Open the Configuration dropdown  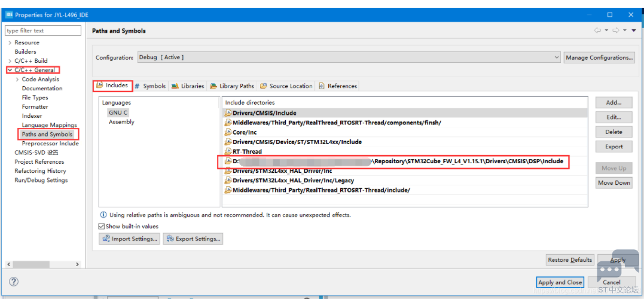[349, 57]
